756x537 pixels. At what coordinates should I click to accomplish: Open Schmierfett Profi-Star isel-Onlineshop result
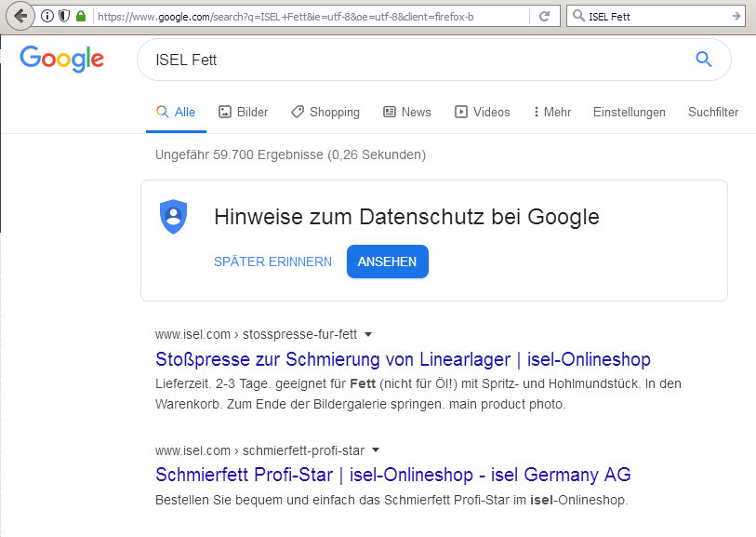tap(393, 475)
